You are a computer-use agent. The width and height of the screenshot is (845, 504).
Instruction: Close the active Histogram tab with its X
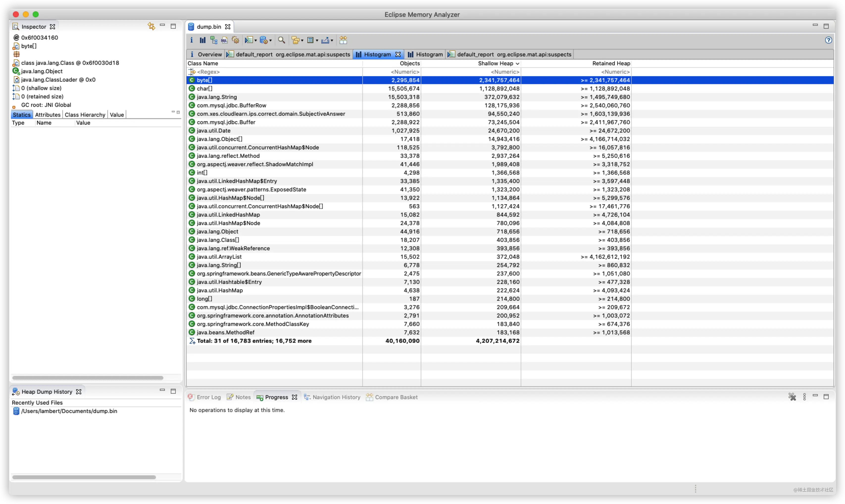tap(398, 54)
